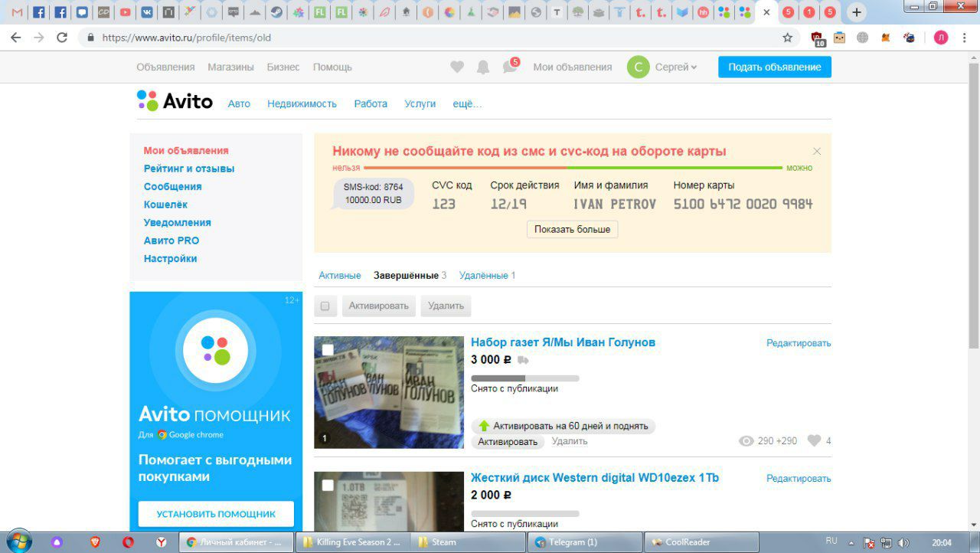980x553 pixels.
Task: Click the views eye icon next to 290 +290
Action: (746, 441)
